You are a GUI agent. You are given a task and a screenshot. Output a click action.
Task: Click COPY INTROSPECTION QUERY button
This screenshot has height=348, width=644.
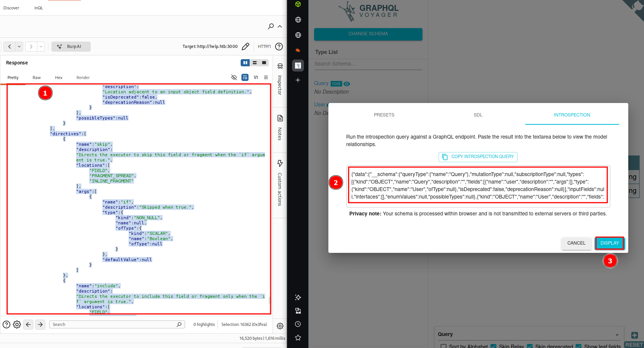(x=478, y=157)
